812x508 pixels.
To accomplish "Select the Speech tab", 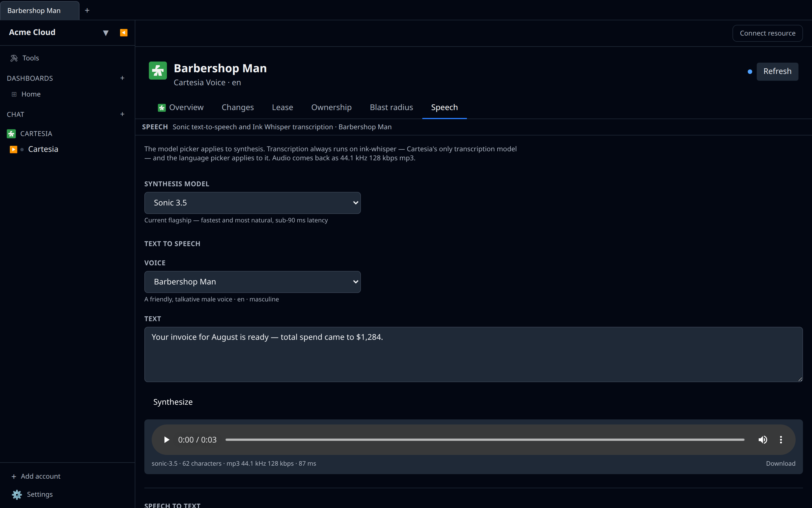I will tap(444, 108).
